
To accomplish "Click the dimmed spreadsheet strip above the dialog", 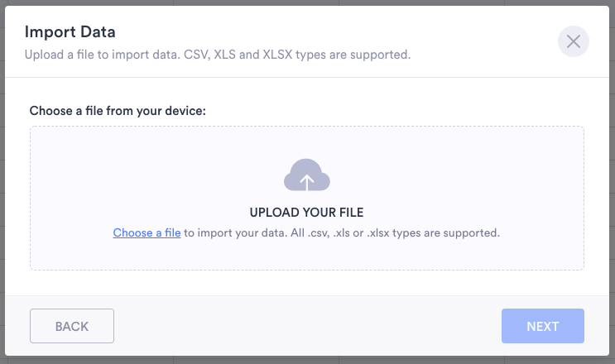I will 307,2.
